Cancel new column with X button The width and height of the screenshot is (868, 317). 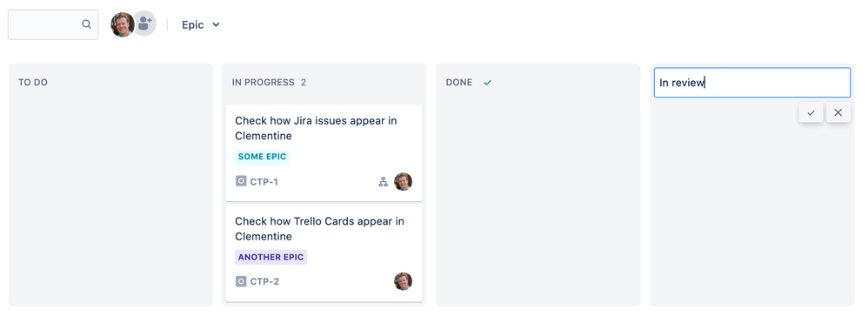click(838, 112)
